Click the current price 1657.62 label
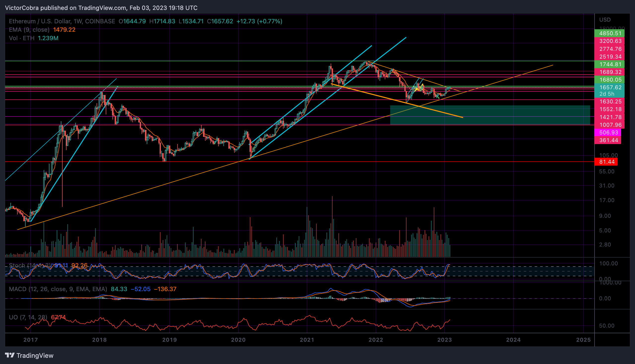 609,87
